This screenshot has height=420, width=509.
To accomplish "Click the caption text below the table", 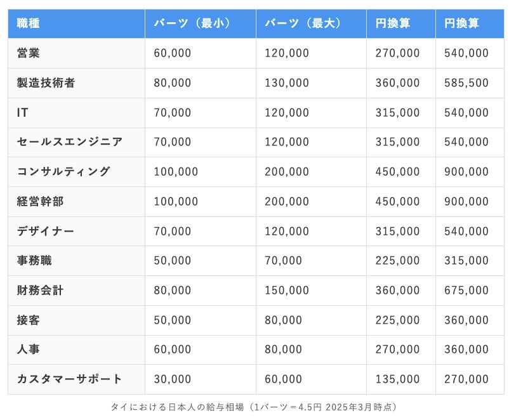I will click(x=254, y=407).
